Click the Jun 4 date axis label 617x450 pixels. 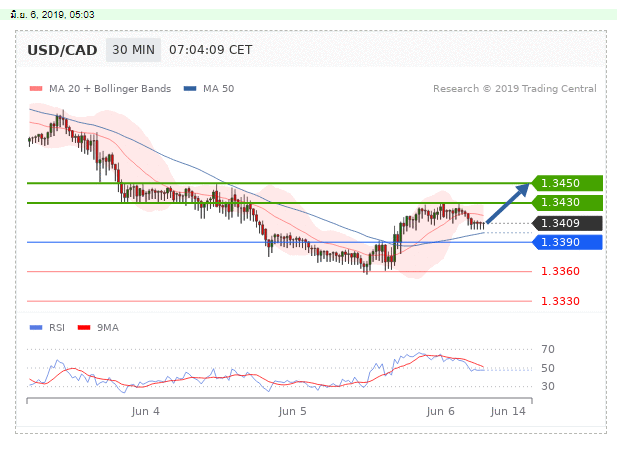click(146, 411)
